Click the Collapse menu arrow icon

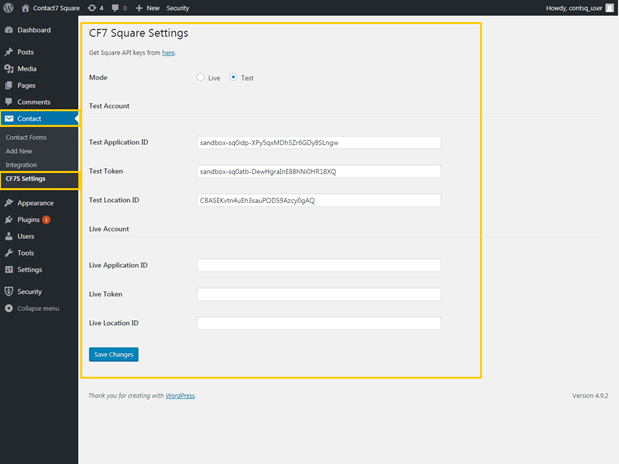pyautogui.click(x=9, y=308)
